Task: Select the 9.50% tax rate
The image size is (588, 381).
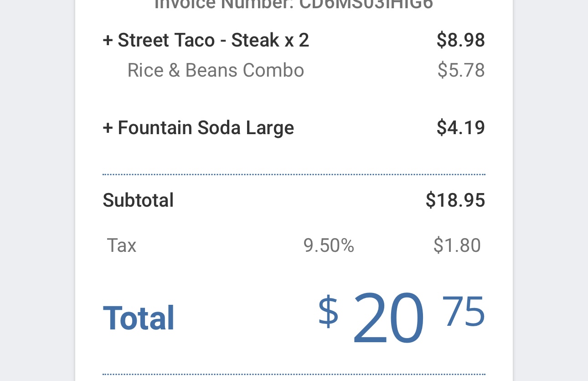Action: (329, 245)
